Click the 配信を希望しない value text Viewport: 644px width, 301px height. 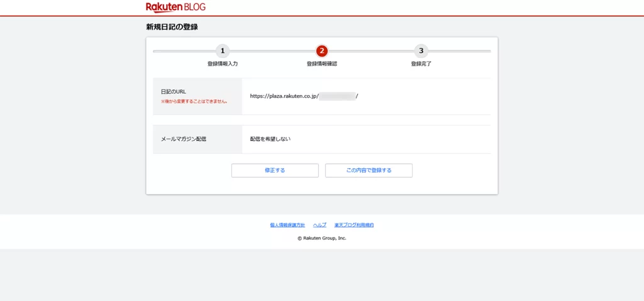point(270,139)
